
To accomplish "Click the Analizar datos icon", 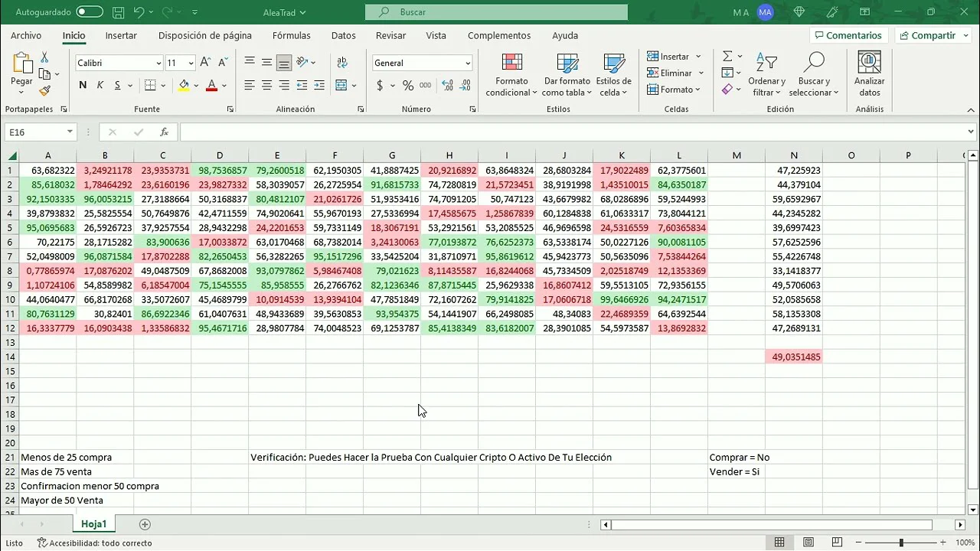I will pos(869,76).
